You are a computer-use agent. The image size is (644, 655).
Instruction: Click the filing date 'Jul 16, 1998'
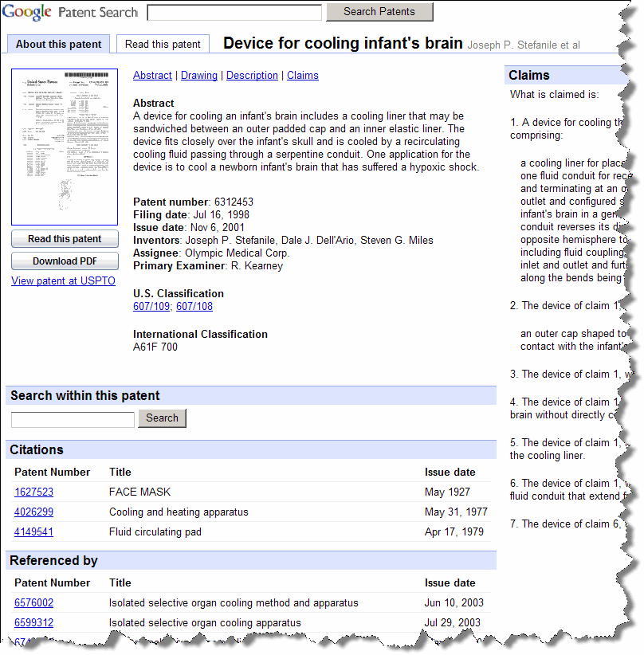point(221,214)
